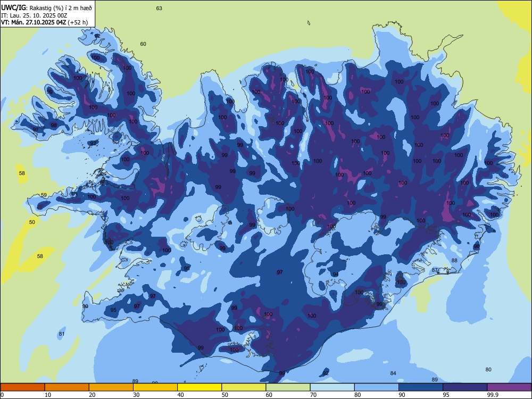The height and width of the screenshot is (399, 532).
Task: Click the humidity value 60 on the map
Action: click(x=143, y=44)
